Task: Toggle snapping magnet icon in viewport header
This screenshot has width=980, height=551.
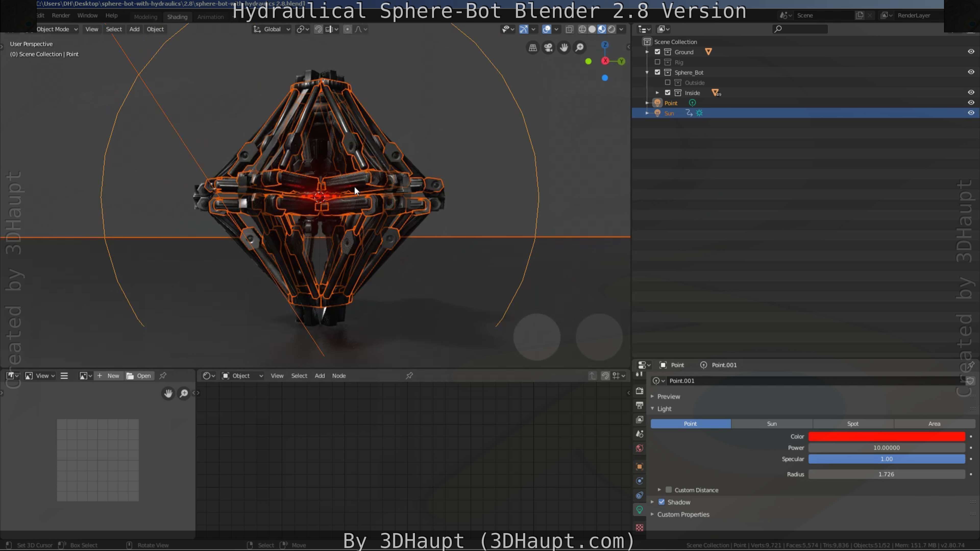Action: pyautogui.click(x=318, y=29)
